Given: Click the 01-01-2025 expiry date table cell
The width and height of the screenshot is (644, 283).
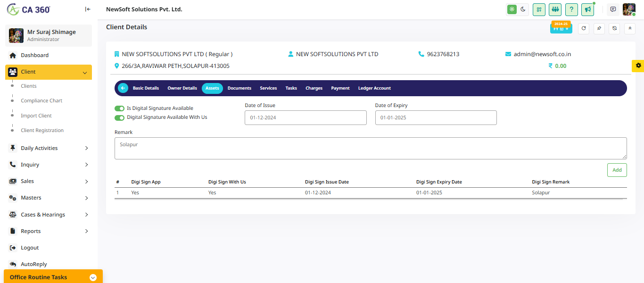Looking at the screenshot, I should (429, 192).
